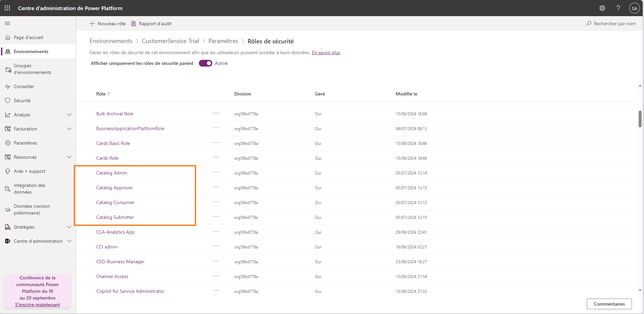This screenshot has height=314, width=644.
Task: Open the Catalog Approver role
Action: click(114, 188)
